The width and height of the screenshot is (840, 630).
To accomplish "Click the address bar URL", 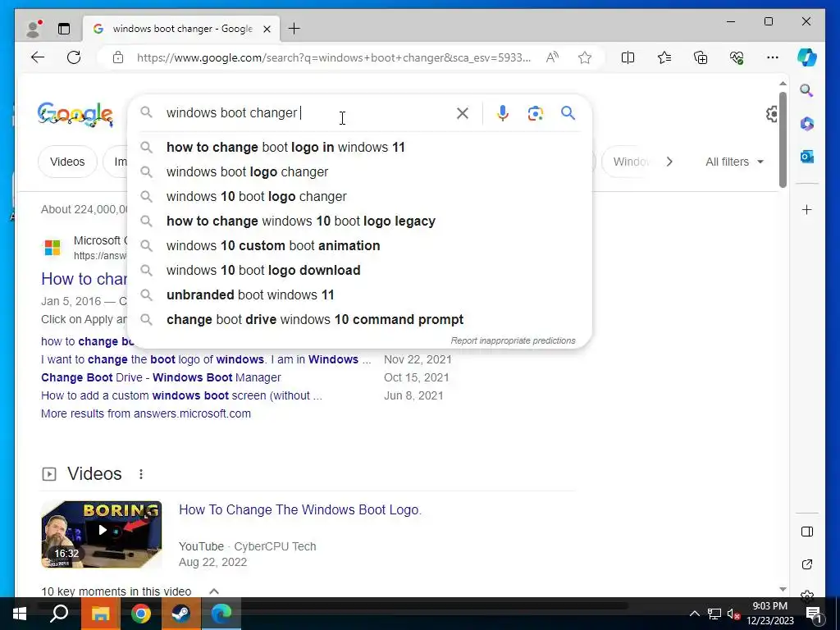I will click(x=333, y=57).
